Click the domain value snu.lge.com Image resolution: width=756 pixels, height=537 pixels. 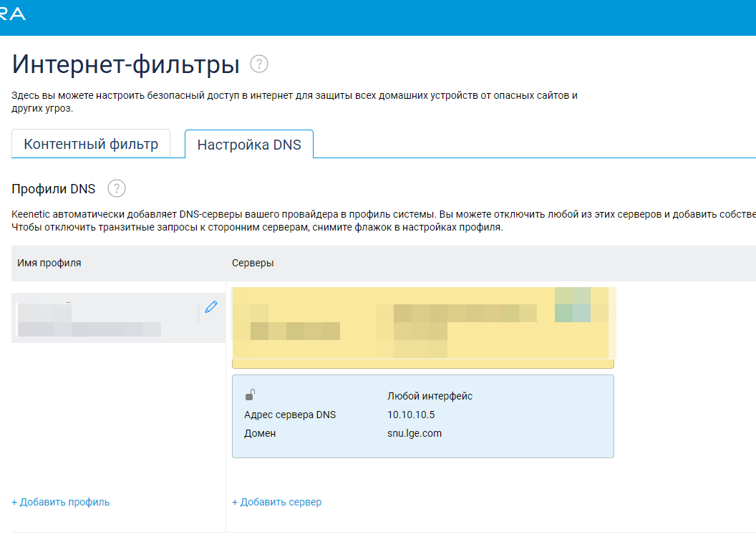pos(415,433)
